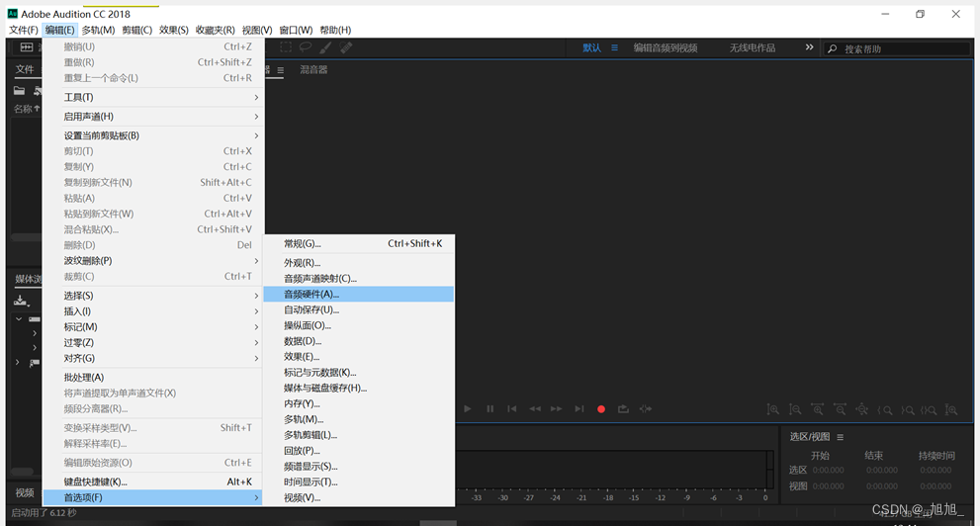The width and height of the screenshot is (980, 526).
Task: Zoom out amplitude
Action: pyautogui.click(x=795, y=409)
